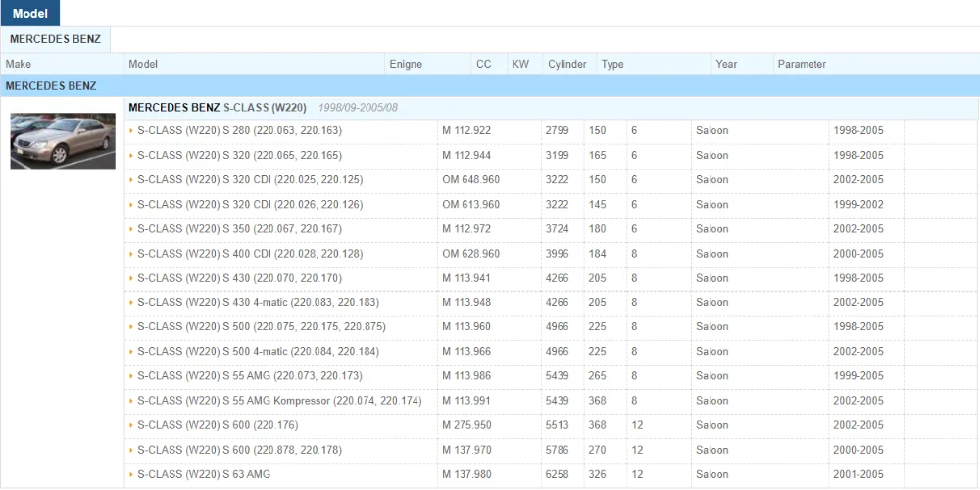Open S 500 (220.075, 220.175, 220.875) link
Viewport: 980px width, 490px height.
point(262,327)
